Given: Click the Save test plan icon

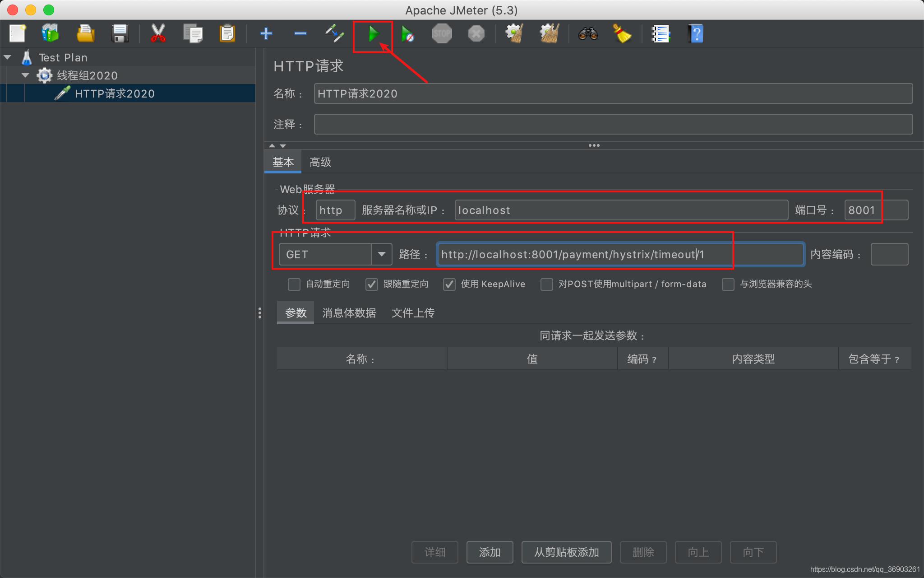Looking at the screenshot, I should click(118, 34).
